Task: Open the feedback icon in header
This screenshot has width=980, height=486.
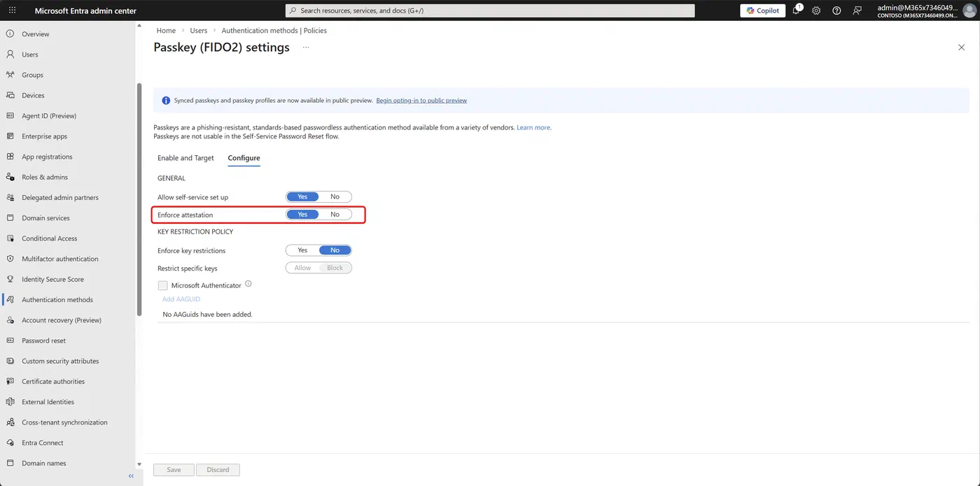Action: pyautogui.click(x=857, y=10)
